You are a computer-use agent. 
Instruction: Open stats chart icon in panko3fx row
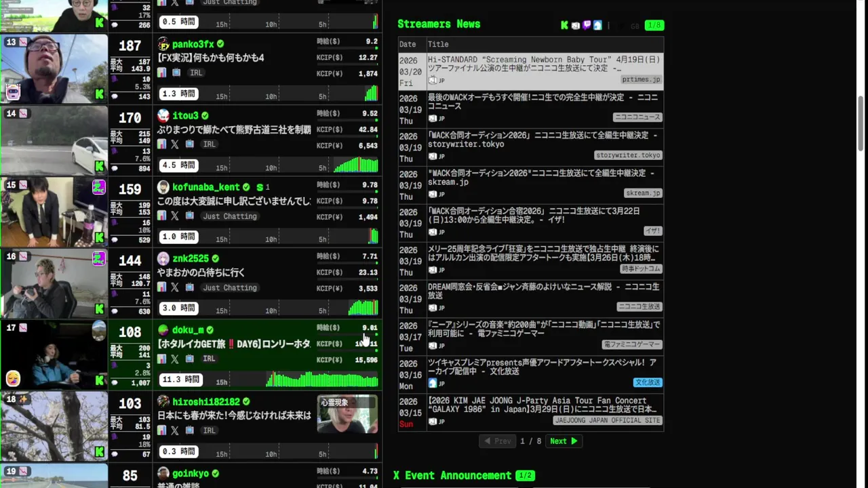(x=162, y=73)
